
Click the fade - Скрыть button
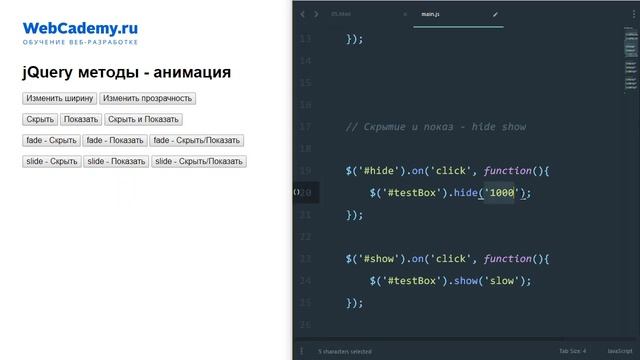coord(51,140)
